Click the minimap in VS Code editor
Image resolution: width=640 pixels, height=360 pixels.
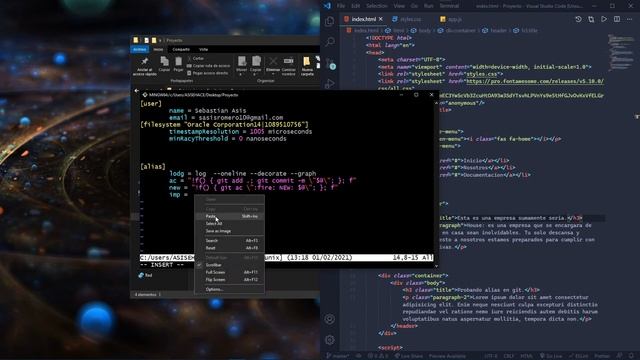[x=621, y=53]
